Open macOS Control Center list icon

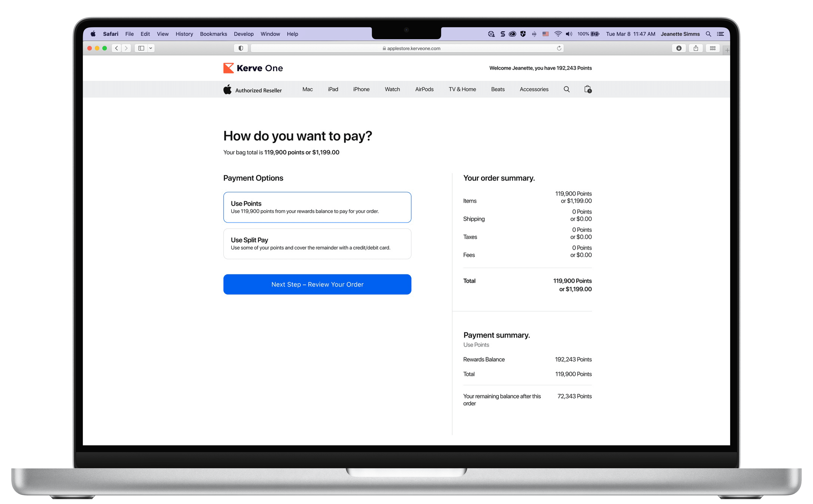pos(720,34)
